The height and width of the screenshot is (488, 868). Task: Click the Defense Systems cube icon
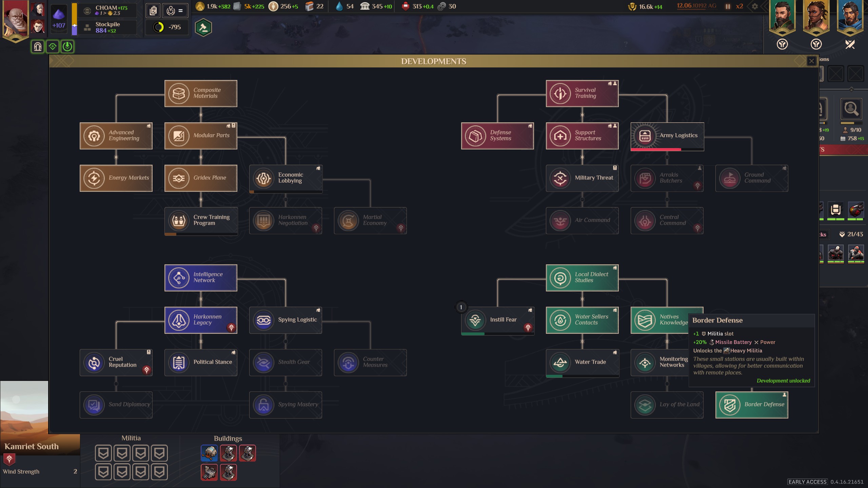point(475,136)
